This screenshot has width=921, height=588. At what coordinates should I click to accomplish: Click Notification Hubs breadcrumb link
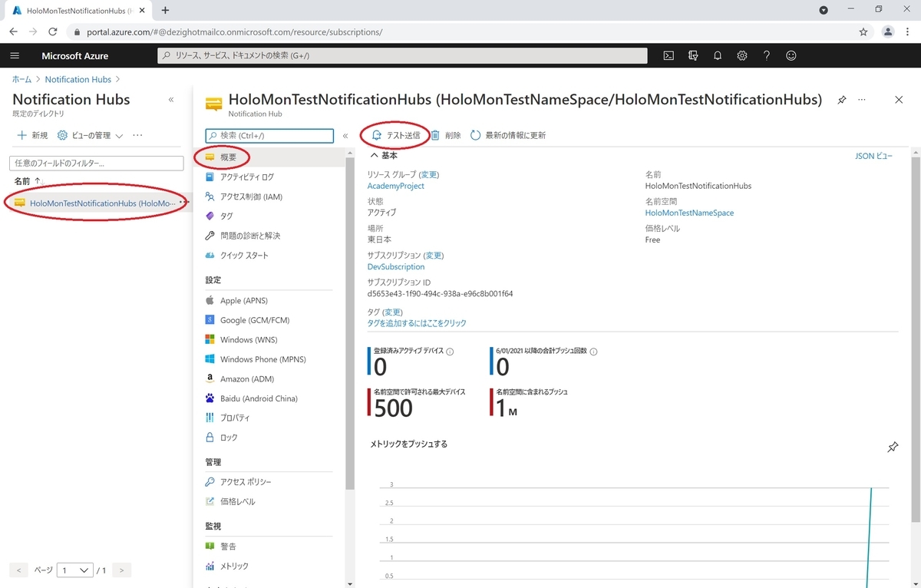(78, 79)
